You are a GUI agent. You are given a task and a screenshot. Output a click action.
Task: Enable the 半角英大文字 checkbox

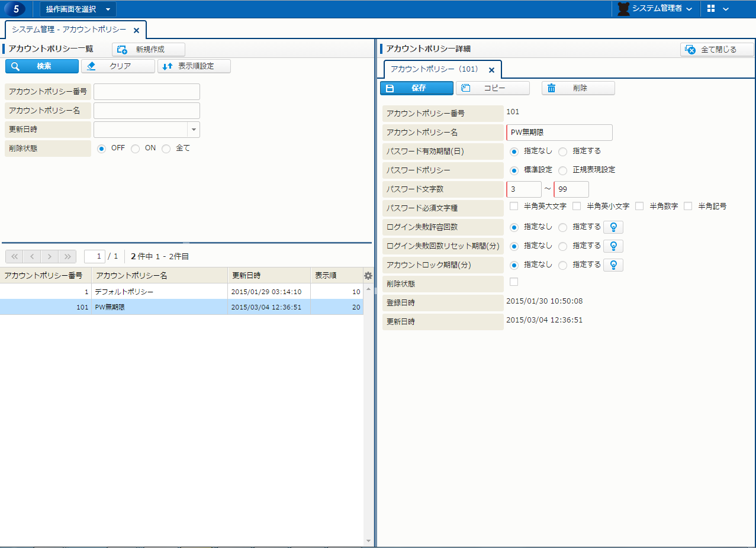coord(514,206)
